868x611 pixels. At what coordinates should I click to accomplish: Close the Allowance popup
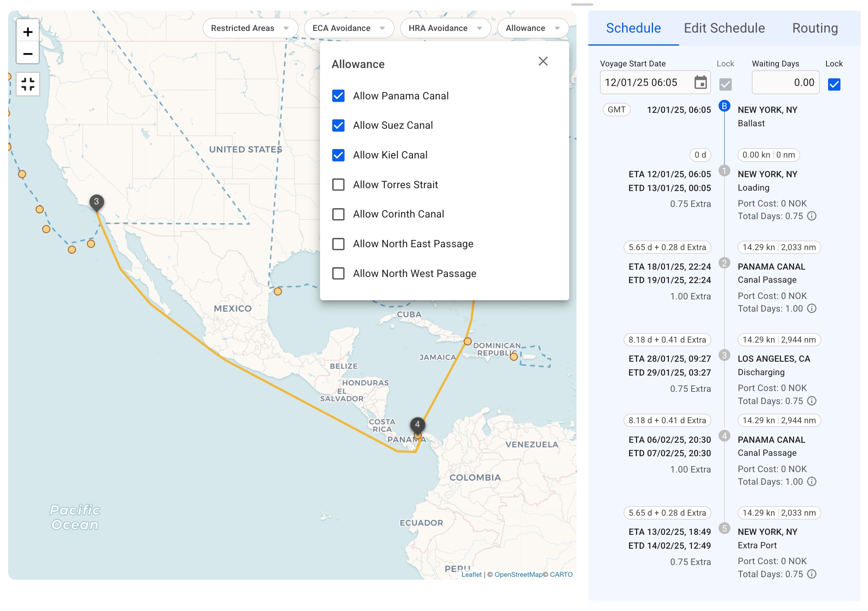point(543,62)
